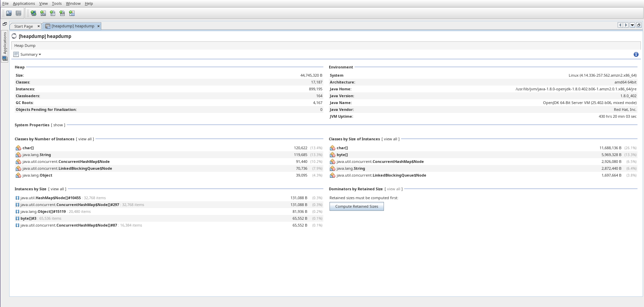Switch to the Start Page tab
Image resolution: width=644 pixels, height=307 pixels.
(24, 26)
